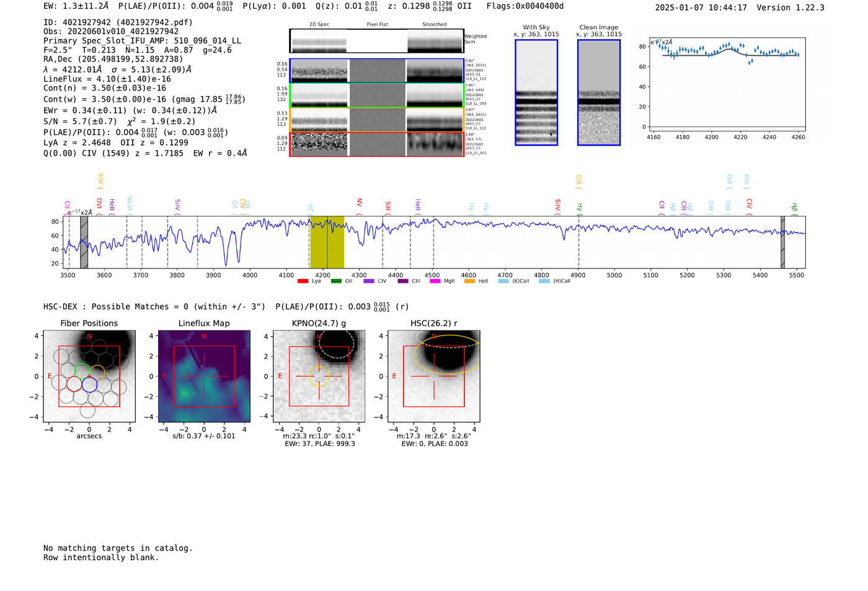868x591 pixels.
Task: Click the (K)CaII legend swatch
Action: 503,282
